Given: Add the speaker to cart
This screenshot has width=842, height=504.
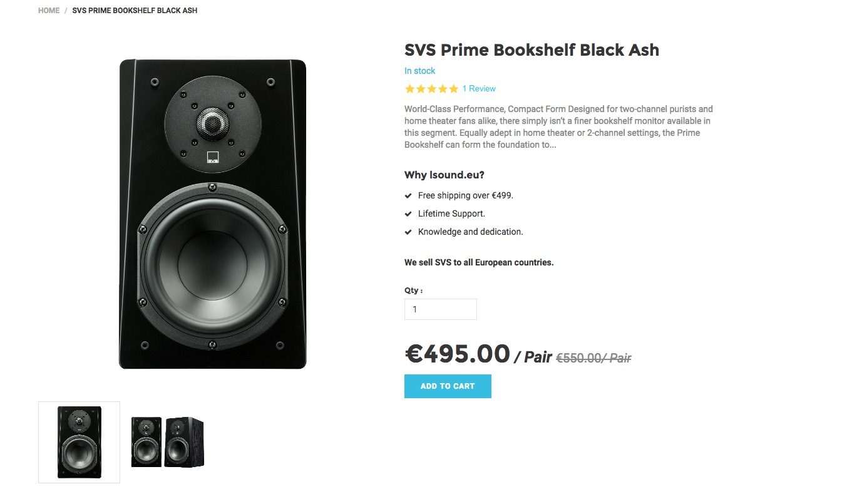Looking at the screenshot, I should coord(448,386).
